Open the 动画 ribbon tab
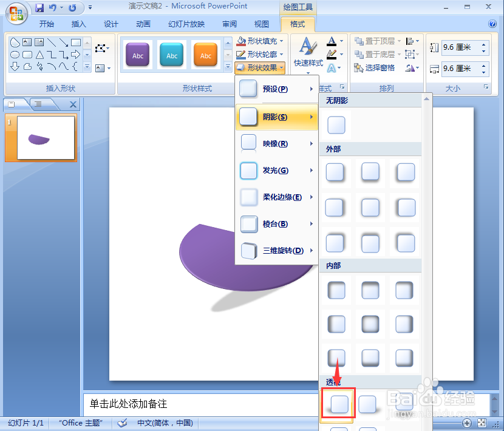Viewport: 504px width, 431px height. (143, 24)
